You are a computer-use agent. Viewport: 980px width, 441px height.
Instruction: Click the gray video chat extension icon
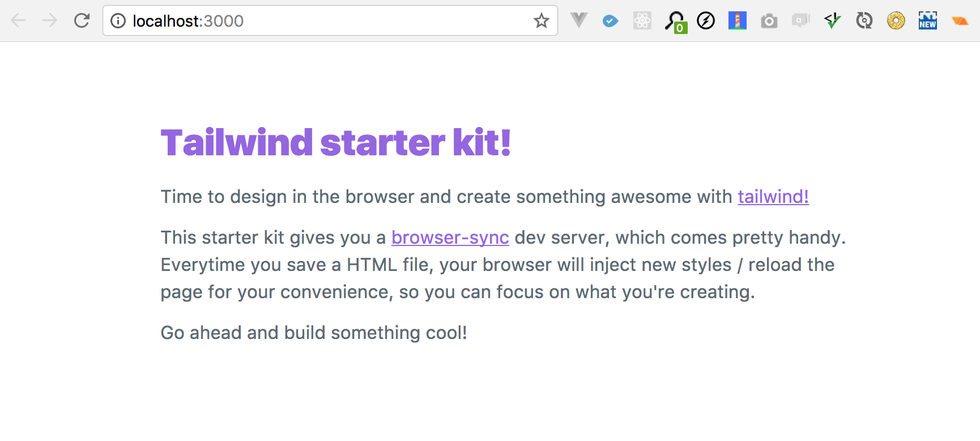coord(800,21)
